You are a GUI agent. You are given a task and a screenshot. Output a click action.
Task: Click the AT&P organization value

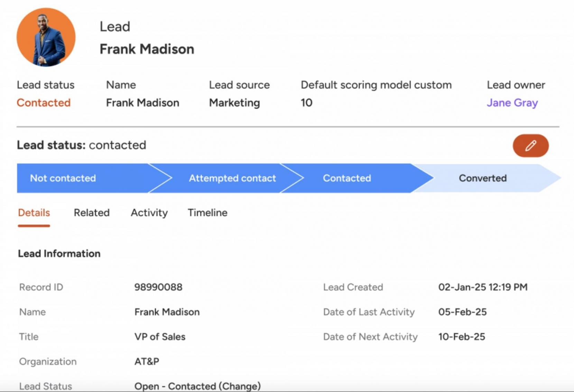pyautogui.click(x=147, y=362)
